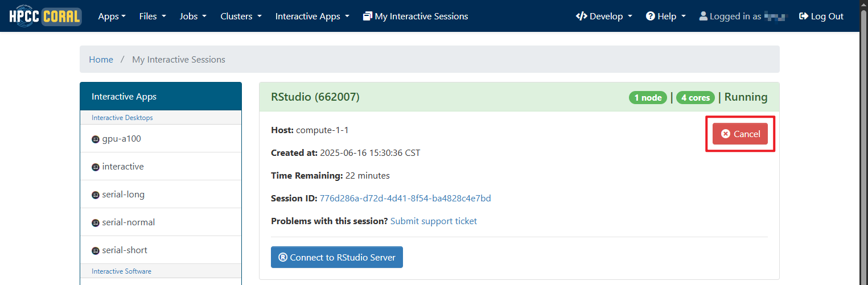Click the R logo icon in Connect button
The width and height of the screenshot is (868, 285).
point(283,257)
